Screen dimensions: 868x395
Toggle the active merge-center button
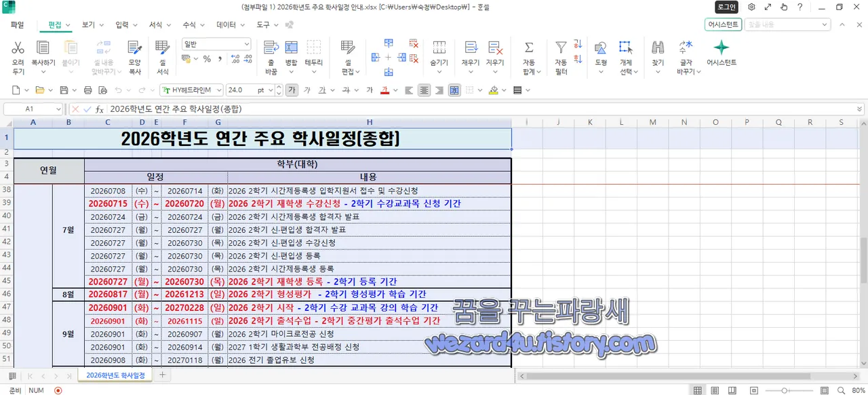click(x=454, y=90)
